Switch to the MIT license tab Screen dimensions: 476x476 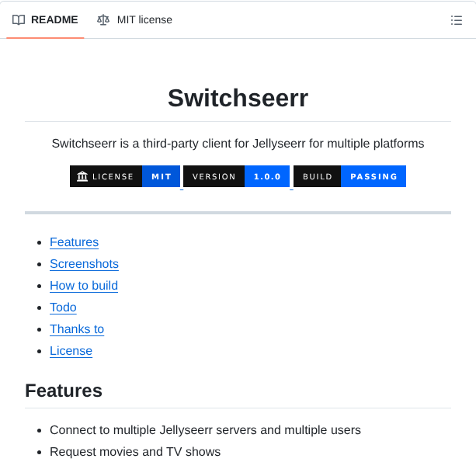pos(134,19)
